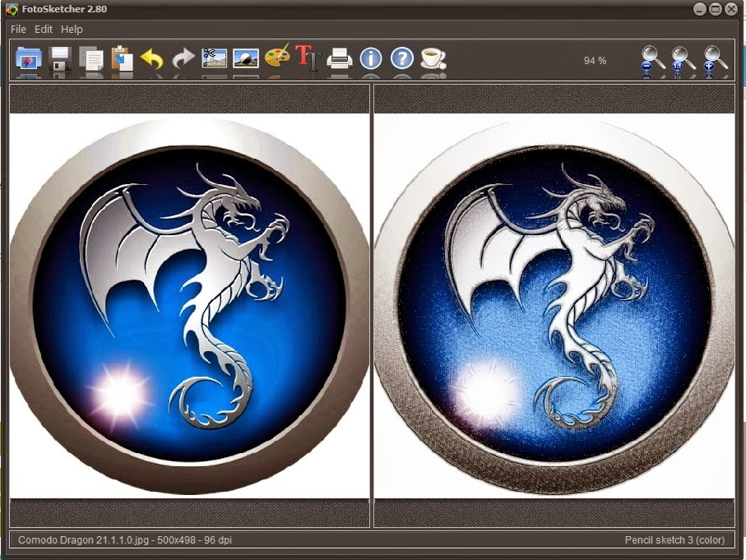Paste from clipboard with the paste icon

[x=122, y=58]
